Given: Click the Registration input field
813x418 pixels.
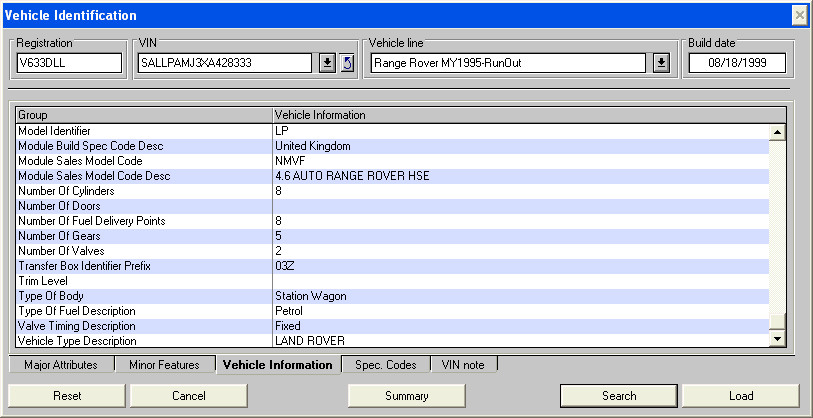Looking at the screenshot, I should pos(69,63).
